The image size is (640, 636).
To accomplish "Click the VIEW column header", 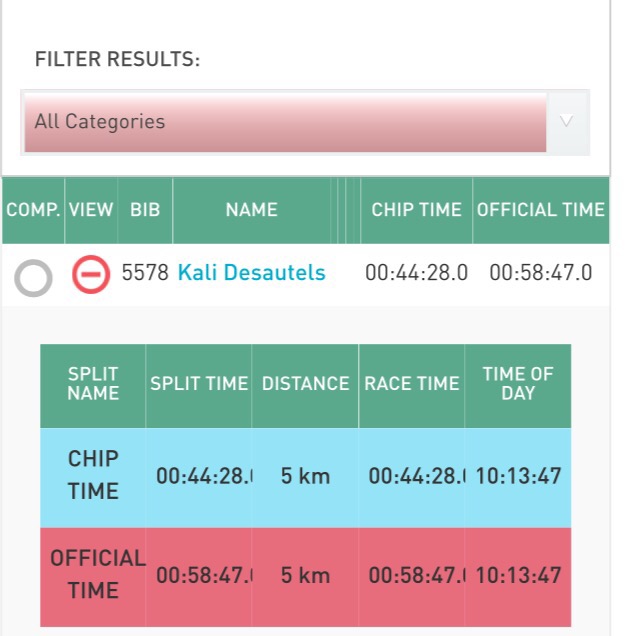I will 91,210.
